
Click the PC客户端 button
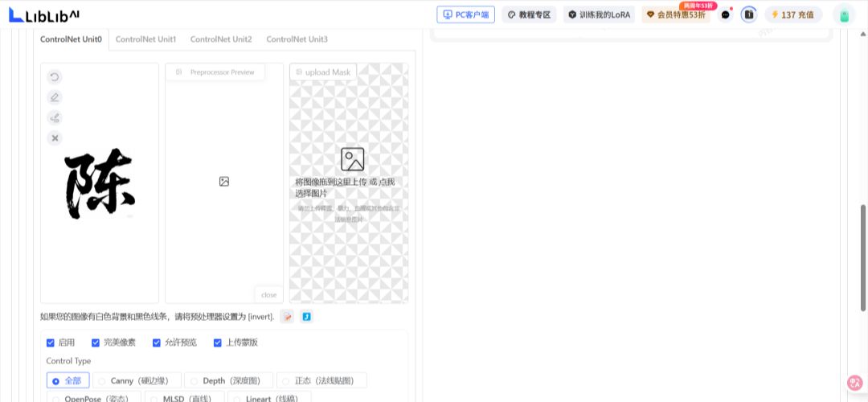465,14
